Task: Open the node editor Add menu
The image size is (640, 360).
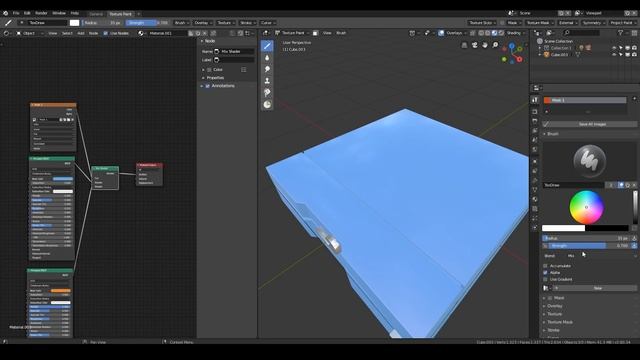Action: (x=81, y=33)
